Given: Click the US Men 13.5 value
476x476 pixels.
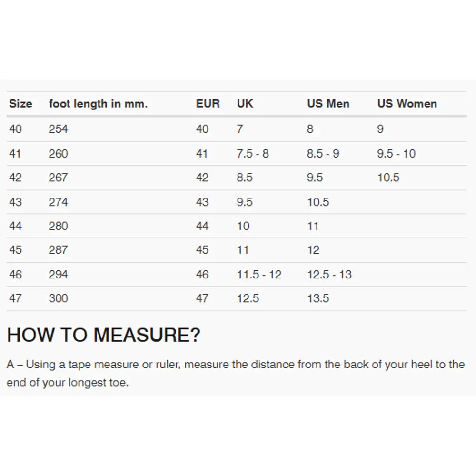Looking at the screenshot, I should tap(318, 298).
